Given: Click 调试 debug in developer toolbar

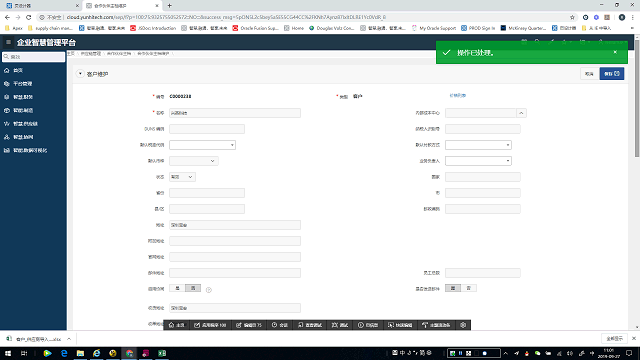Looking at the screenshot, I should [340, 325].
